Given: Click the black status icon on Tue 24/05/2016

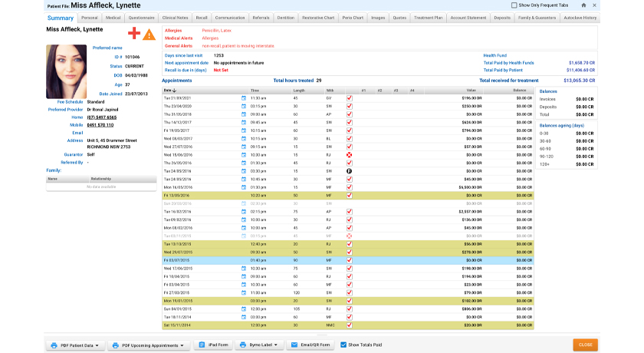Looking at the screenshot, I should [349, 171].
